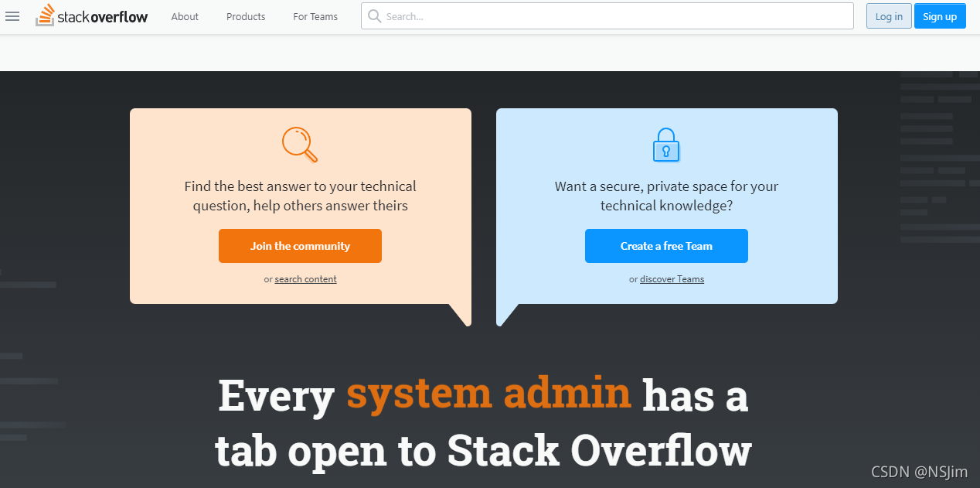
Task: Click the text 'Find the best answer to your technical'
Action: pyautogui.click(x=300, y=186)
